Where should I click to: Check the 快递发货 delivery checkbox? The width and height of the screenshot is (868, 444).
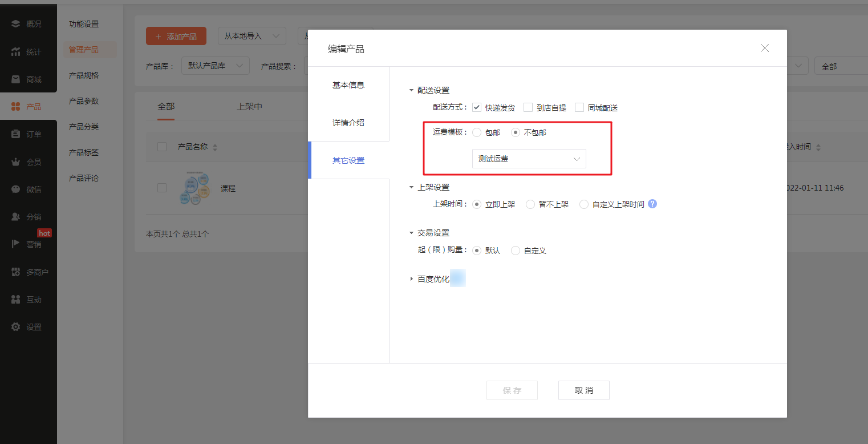tap(477, 107)
